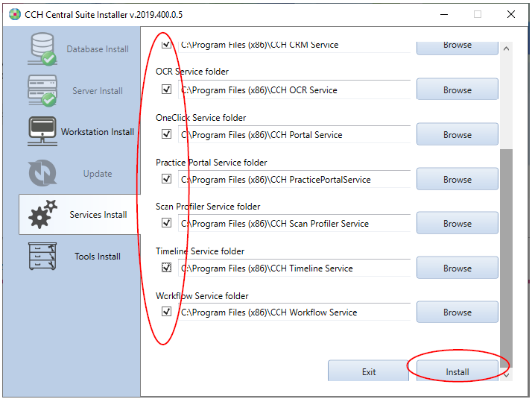Click the Update arrows icon
The width and height of the screenshot is (532, 399).
point(42,173)
